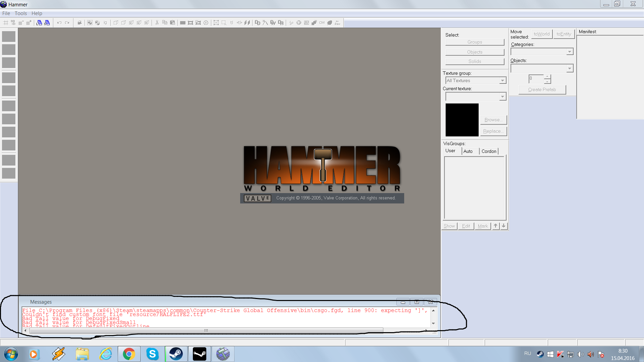Click the hide selected objects icon

coord(116,23)
